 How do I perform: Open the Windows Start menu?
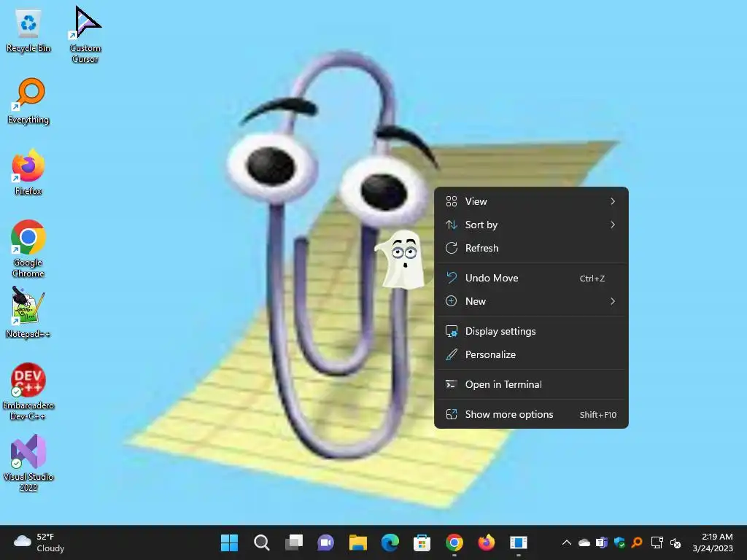pos(229,542)
